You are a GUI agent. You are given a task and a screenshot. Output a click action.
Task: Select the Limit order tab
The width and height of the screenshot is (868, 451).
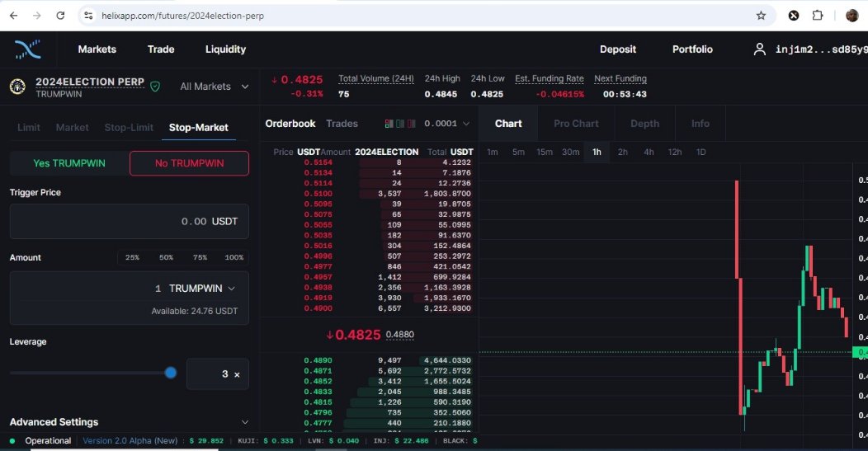tap(29, 127)
